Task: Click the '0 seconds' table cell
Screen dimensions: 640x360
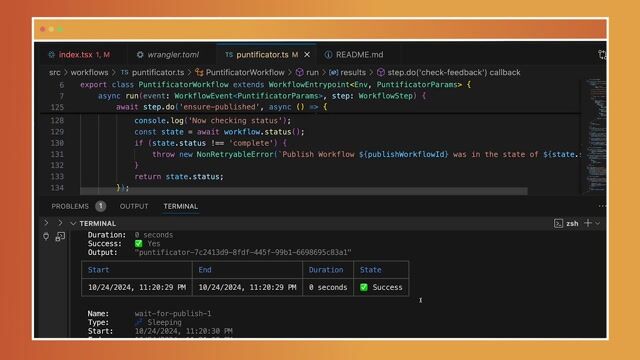Action: (x=328, y=287)
